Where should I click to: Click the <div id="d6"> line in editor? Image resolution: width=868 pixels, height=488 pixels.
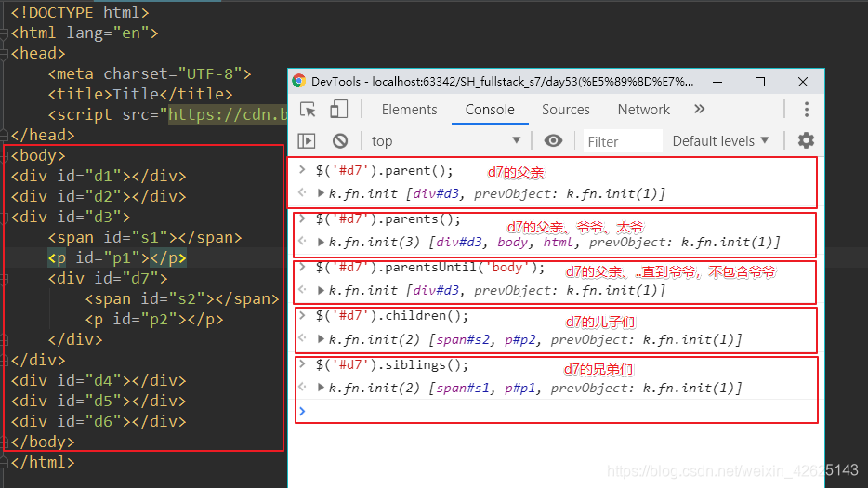(99, 421)
